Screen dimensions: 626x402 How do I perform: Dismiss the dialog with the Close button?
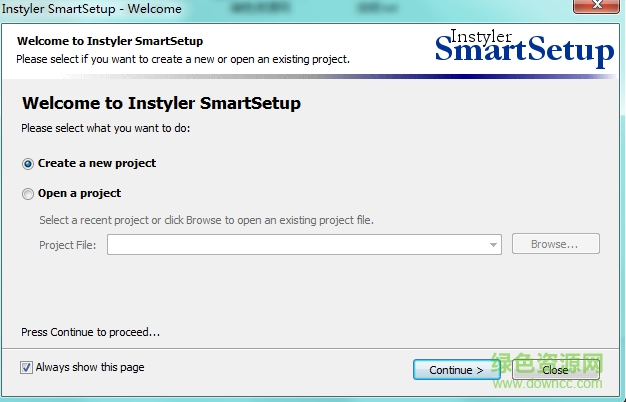click(556, 370)
